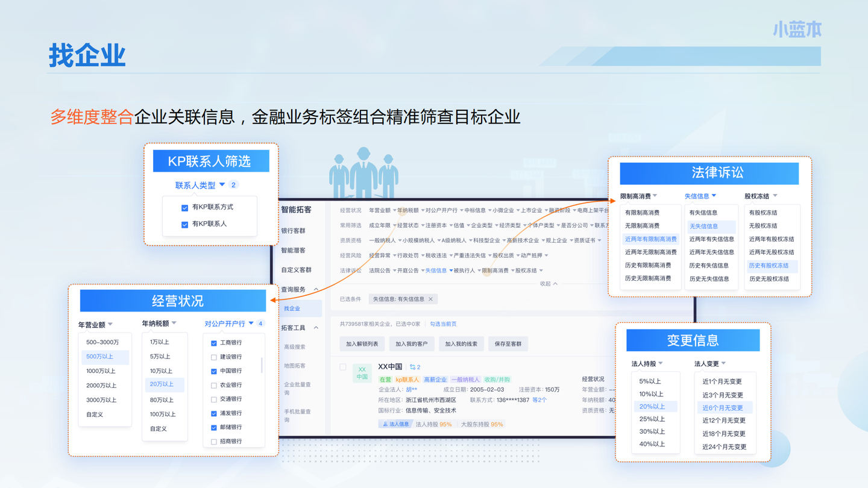Uncheck 邮储银行 checkbox
Image resolution: width=868 pixels, height=488 pixels.
pos(214,428)
